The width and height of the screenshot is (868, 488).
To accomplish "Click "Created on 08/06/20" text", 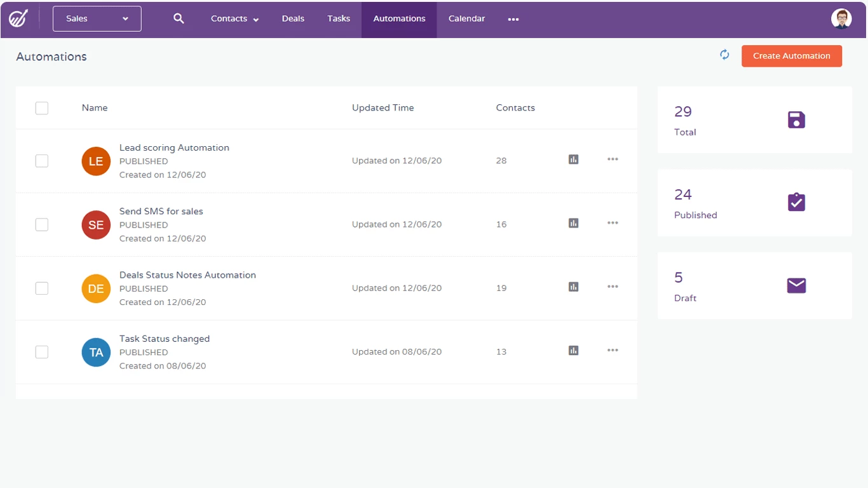I will 163,365.
